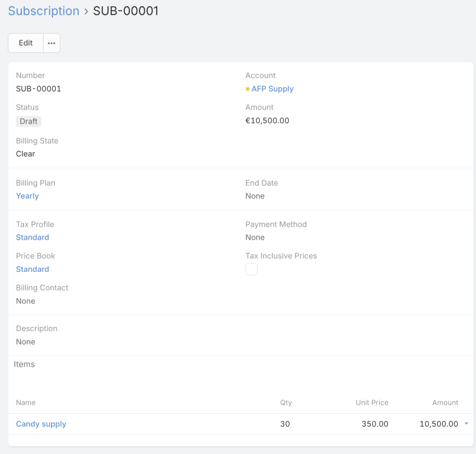Click the Qty column header
The width and height of the screenshot is (476, 454).
point(286,402)
